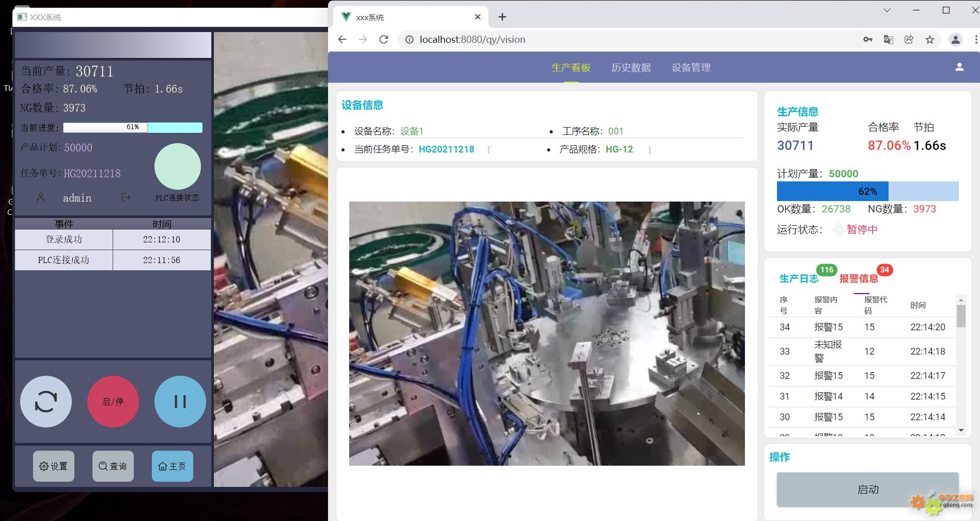980x521 pixels.
Task: Switch to 生产日志 tab
Action: [x=799, y=279]
